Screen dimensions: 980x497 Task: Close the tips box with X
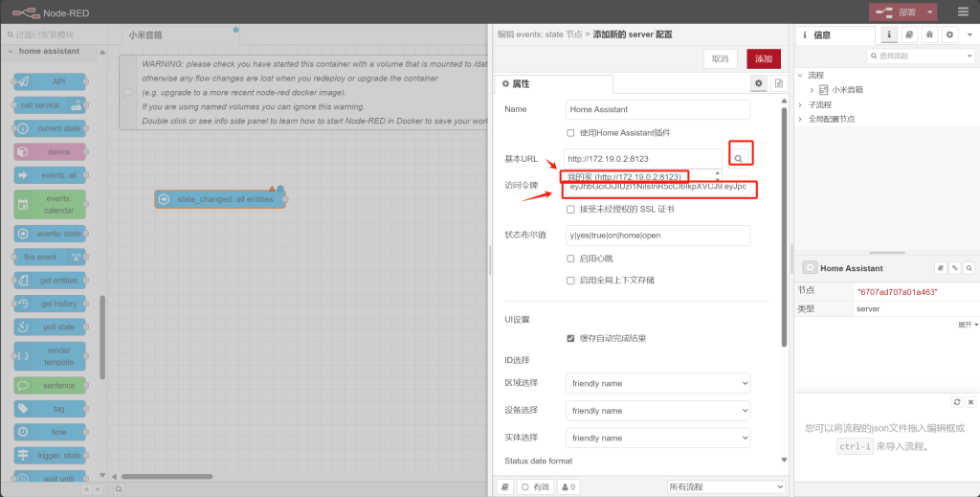pos(970,402)
